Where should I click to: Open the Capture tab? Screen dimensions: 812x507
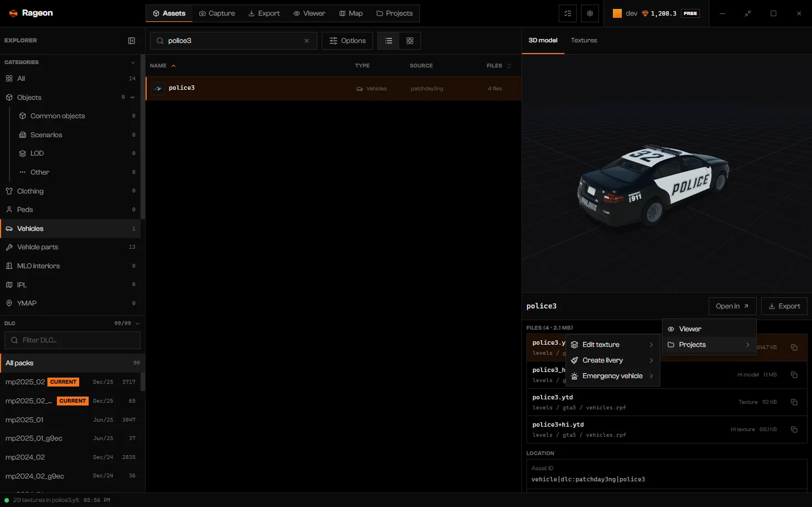point(217,13)
